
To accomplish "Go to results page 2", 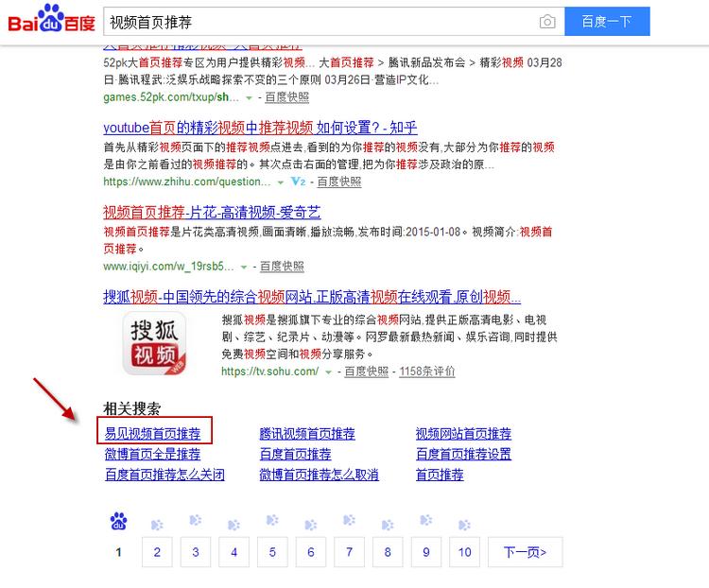I will (157, 552).
